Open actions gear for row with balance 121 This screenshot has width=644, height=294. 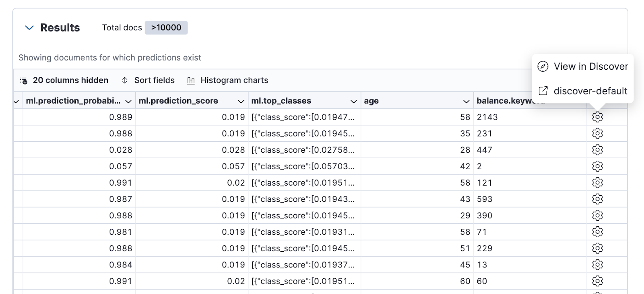597,183
